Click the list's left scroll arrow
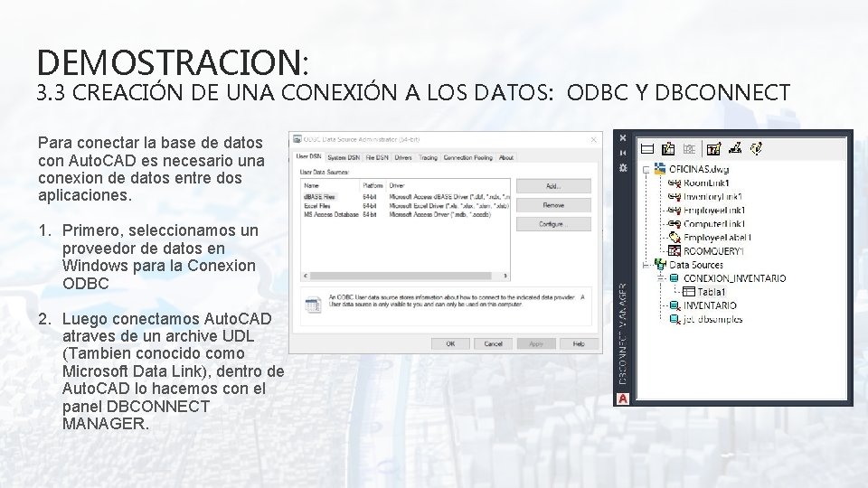 tap(306, 276)
